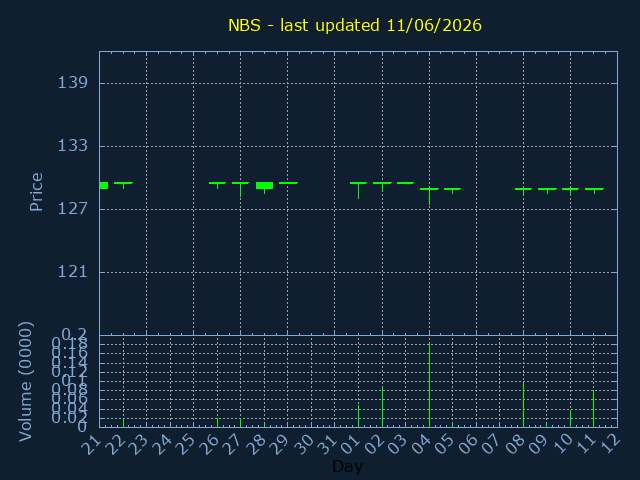Select the day 28 tick label
This screenshot has height=480, width=640.
(256, 444)
